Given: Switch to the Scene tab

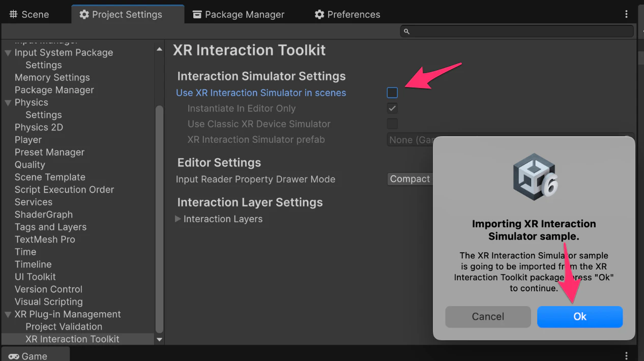Looking at the screenshot, I should click(x=30, y=14).
